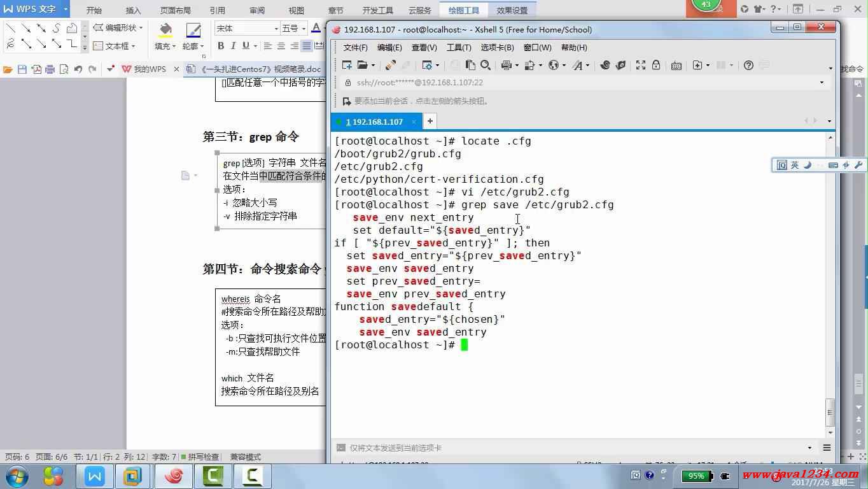Toggle 拼写检查 in WPS status bar
Viewport: 868px width, 489px height.
click(x=200, y=457)
